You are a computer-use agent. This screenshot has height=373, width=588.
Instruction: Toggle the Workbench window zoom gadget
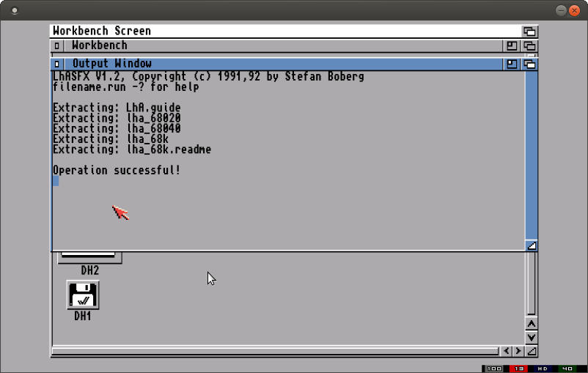point(512,46)
